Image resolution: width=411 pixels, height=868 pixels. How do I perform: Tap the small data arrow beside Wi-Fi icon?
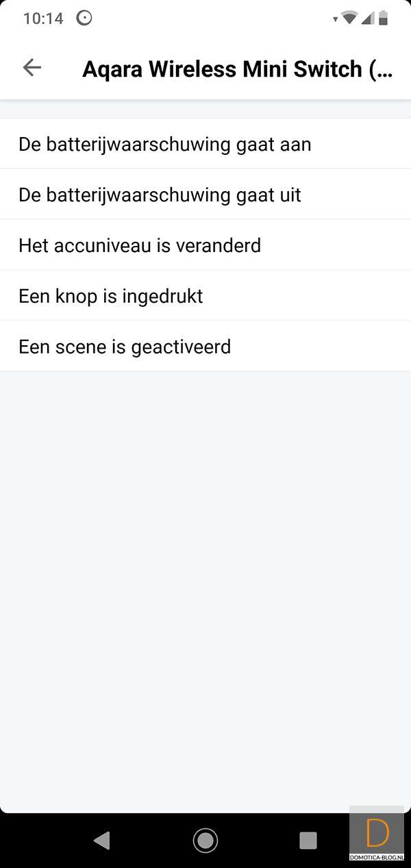(x=335, y=20)
